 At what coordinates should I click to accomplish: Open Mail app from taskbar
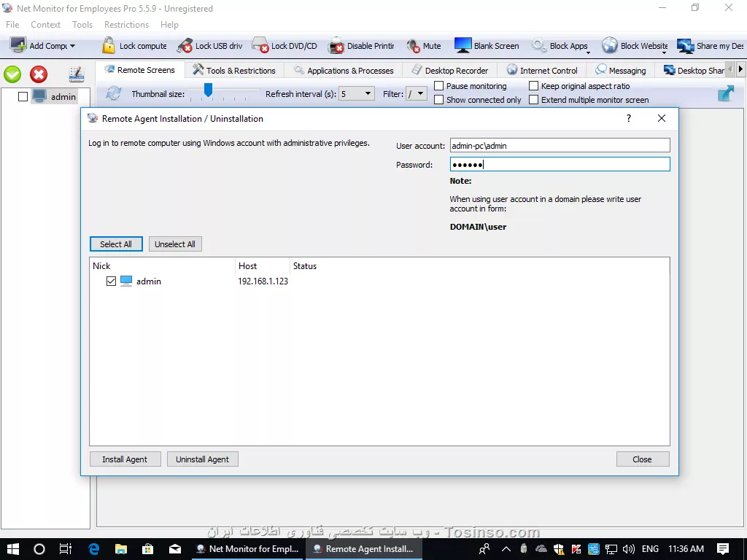[175, 549]
